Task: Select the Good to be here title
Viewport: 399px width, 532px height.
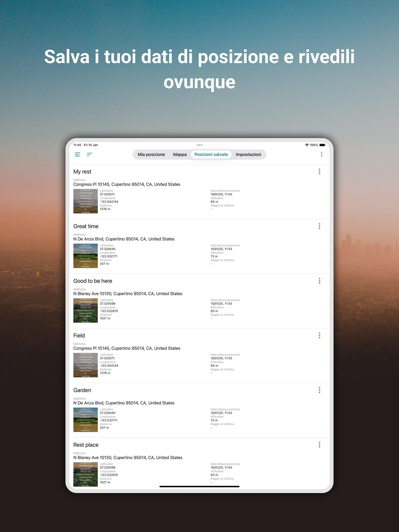Action: (x=93, y=281)
